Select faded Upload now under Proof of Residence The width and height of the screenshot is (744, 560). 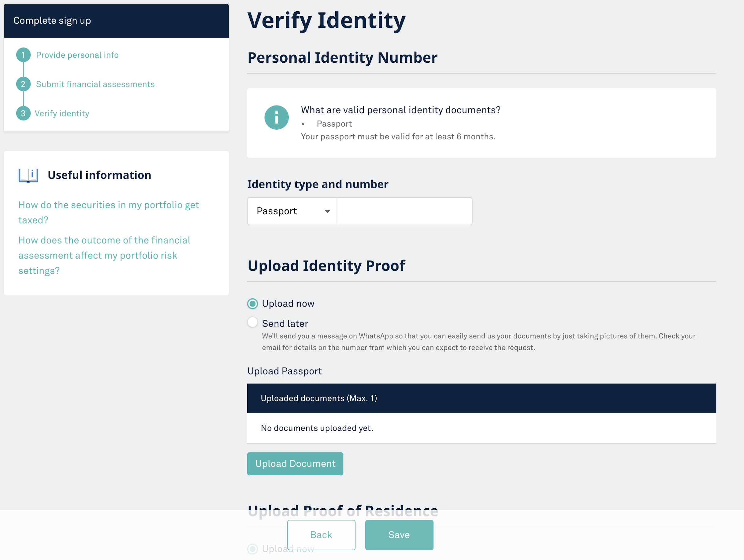(x=253, y=549)
